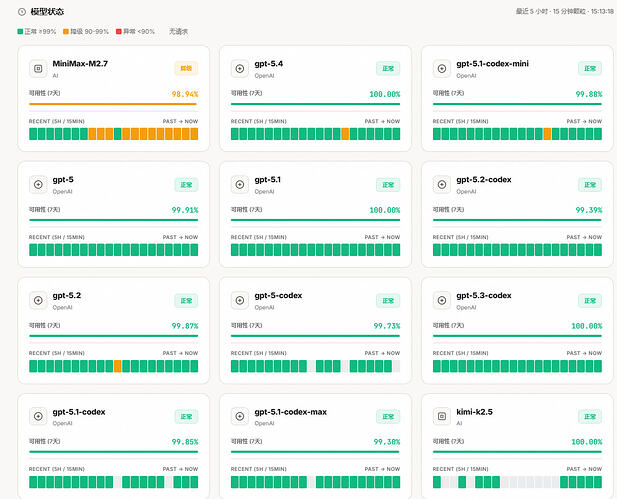Click the 99.73% availability value

[x=387, y=326]
